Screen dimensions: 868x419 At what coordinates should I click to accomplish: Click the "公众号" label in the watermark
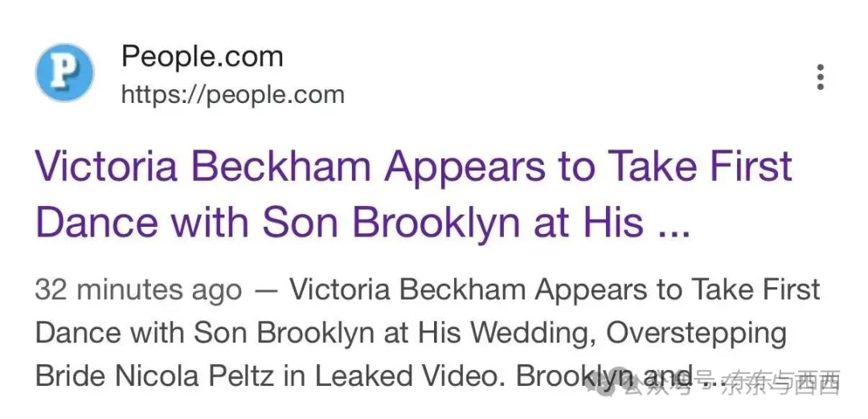tap(659, 384)
